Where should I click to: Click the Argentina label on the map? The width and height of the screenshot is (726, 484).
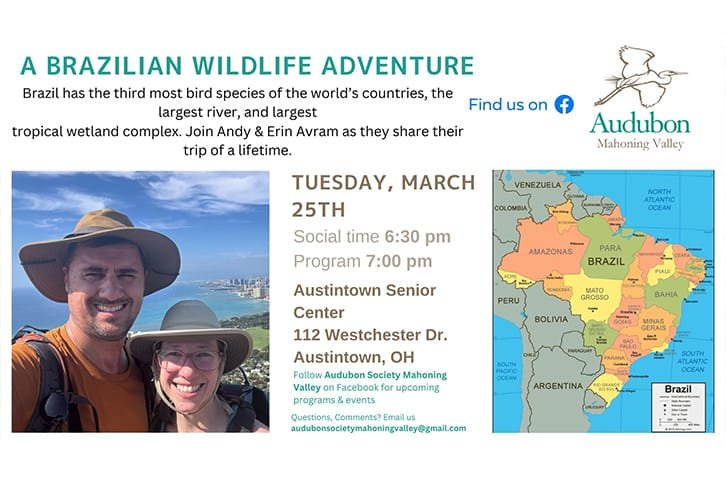click(x=557, y=386)
